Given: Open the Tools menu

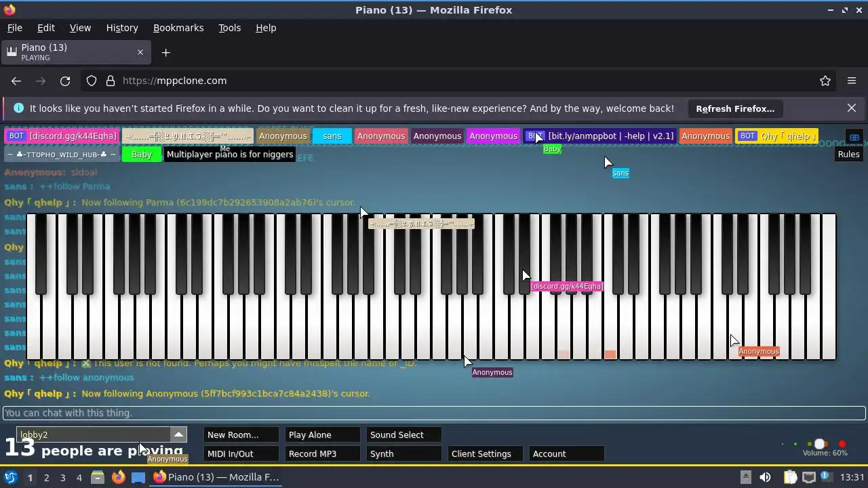Looking at the screenshot, I should [229, 28].
